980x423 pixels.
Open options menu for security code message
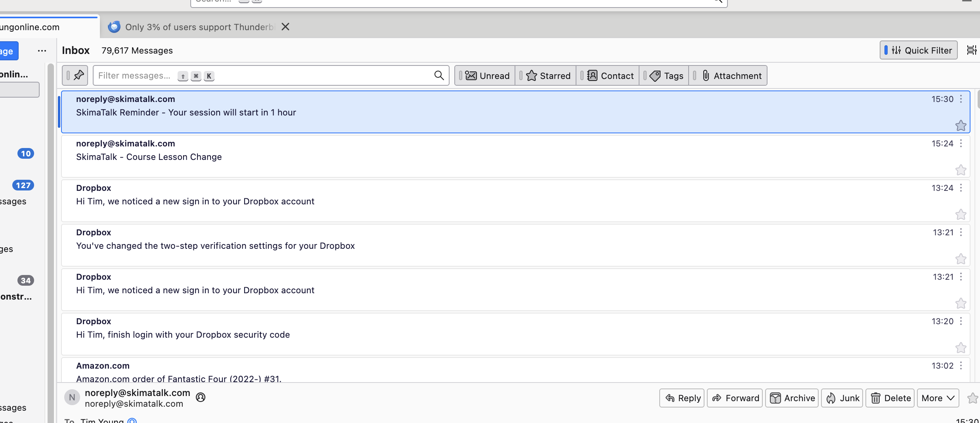[961, 321]
